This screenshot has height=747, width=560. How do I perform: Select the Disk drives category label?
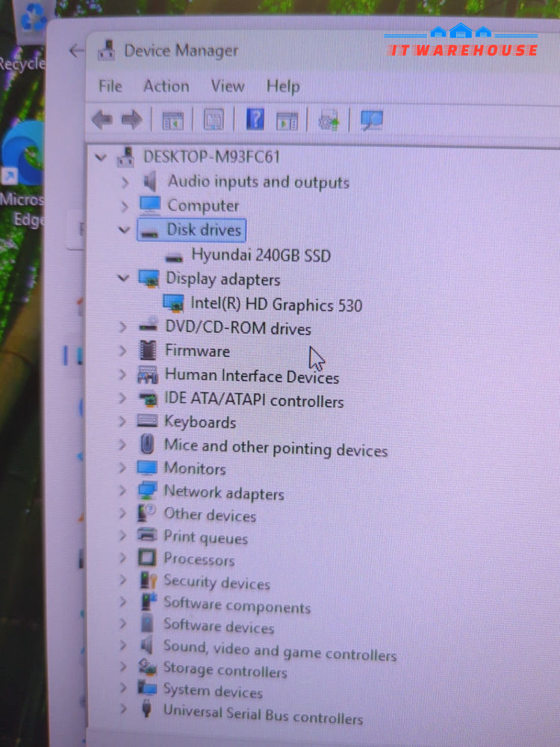[204, 230]
